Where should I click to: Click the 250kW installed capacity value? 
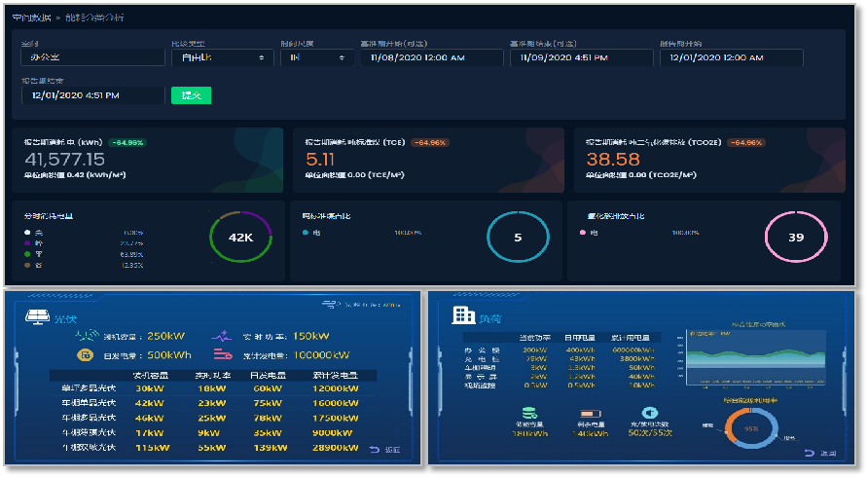click(x=165, y=336)
